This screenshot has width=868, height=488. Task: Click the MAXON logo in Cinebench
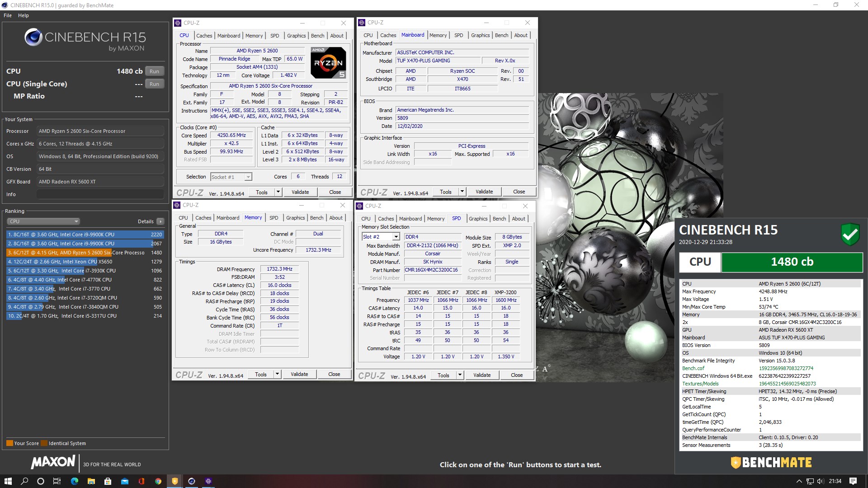(x=53, y=462)
